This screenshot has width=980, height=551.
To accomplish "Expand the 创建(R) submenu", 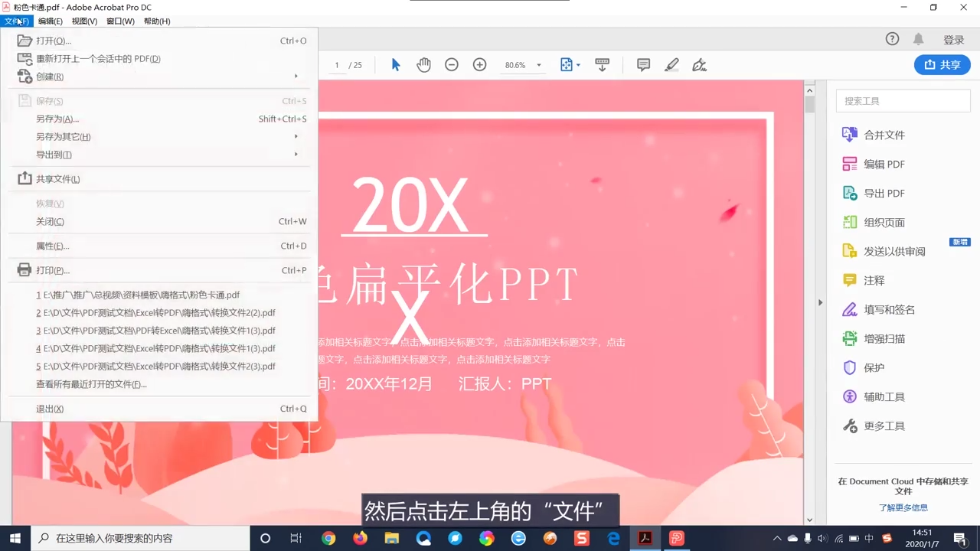I will (160, 76).
